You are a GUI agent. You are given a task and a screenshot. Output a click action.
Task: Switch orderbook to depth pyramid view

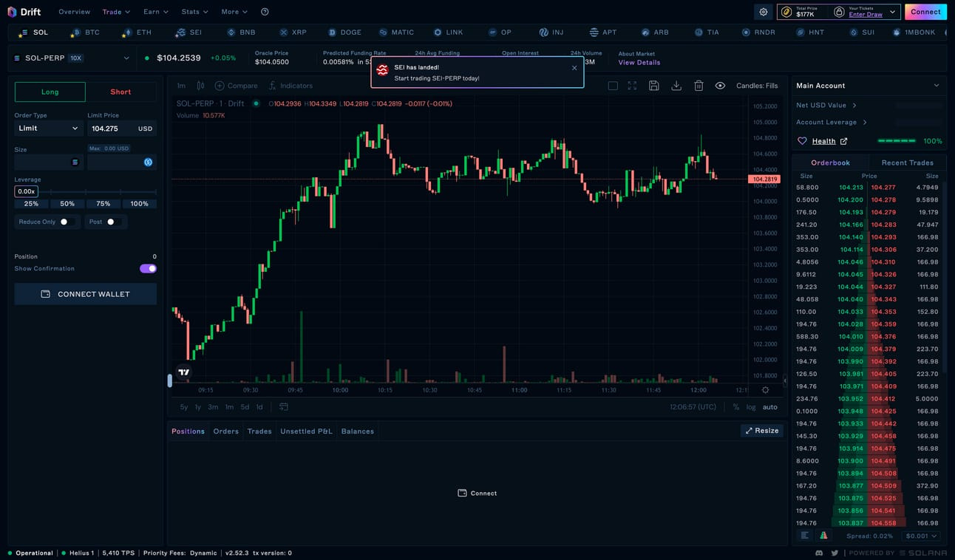tap(824, 536)
